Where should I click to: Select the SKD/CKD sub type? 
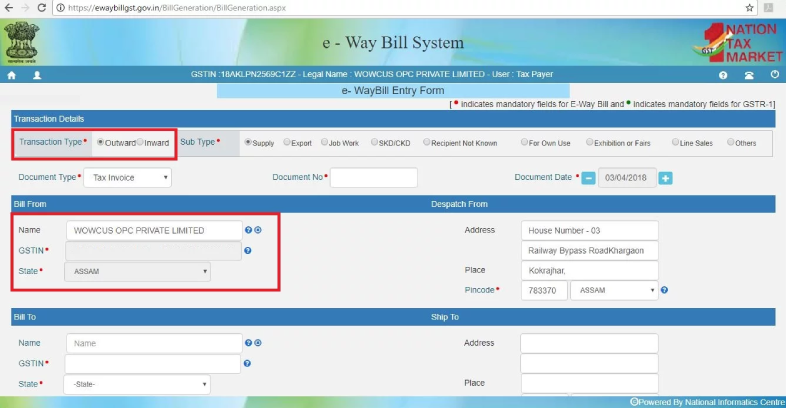point(374,142)
